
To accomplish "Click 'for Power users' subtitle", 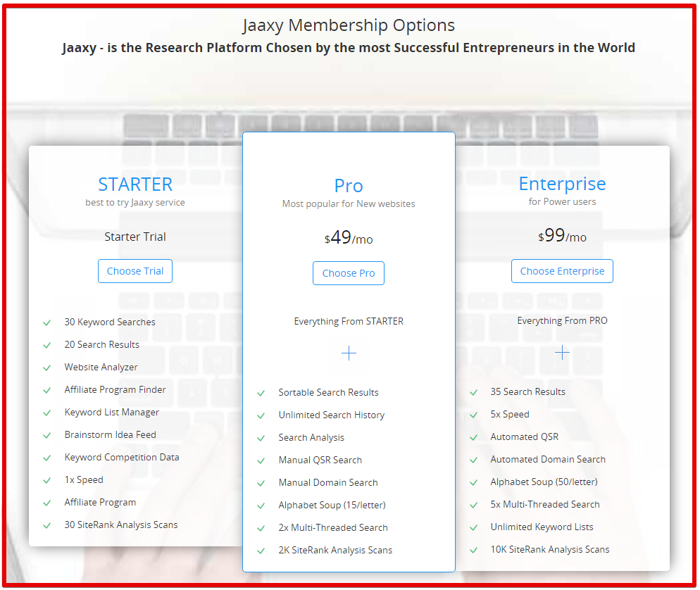I will click(x=562, y=202).
